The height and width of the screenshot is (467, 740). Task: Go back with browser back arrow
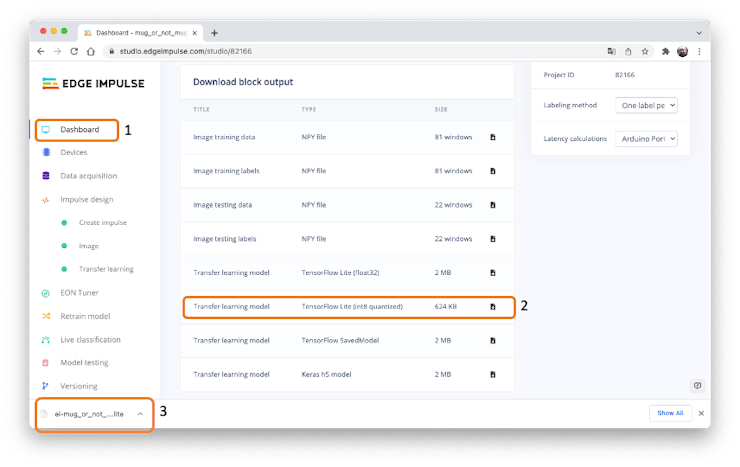click(41, 51)
